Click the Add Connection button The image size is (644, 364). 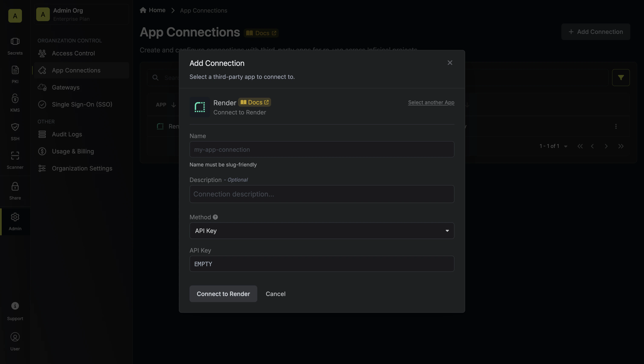click(x=595, y=32)
